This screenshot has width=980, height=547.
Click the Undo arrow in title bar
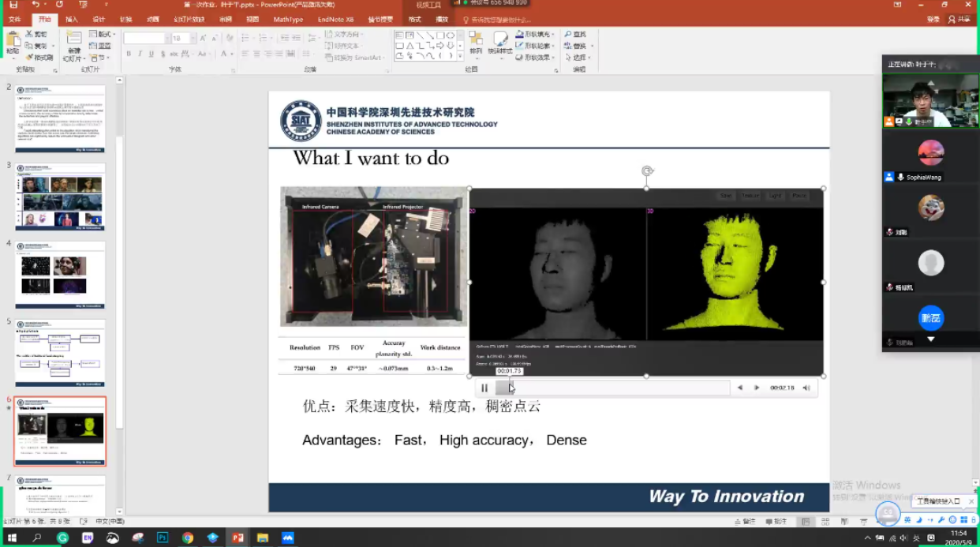[36, 5]
